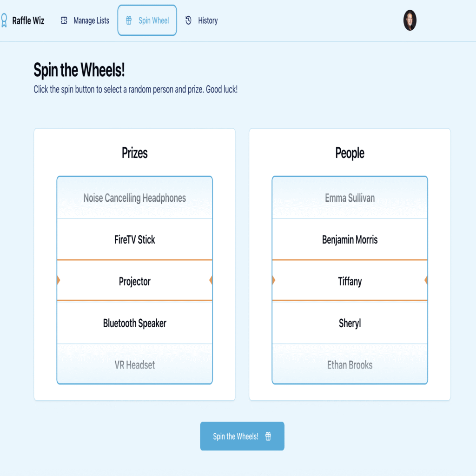Click the gift icon on the spin button

pos(268,436)
